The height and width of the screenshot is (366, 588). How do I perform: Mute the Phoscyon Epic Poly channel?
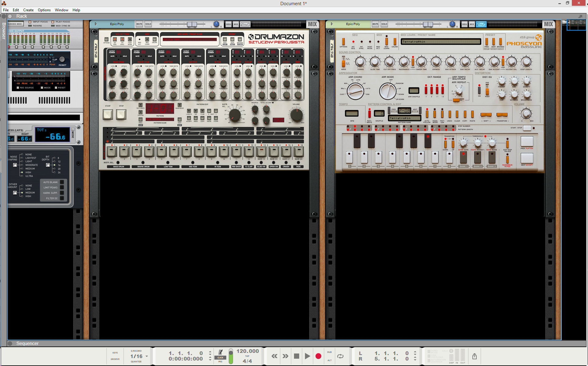[x=375, y=24]
